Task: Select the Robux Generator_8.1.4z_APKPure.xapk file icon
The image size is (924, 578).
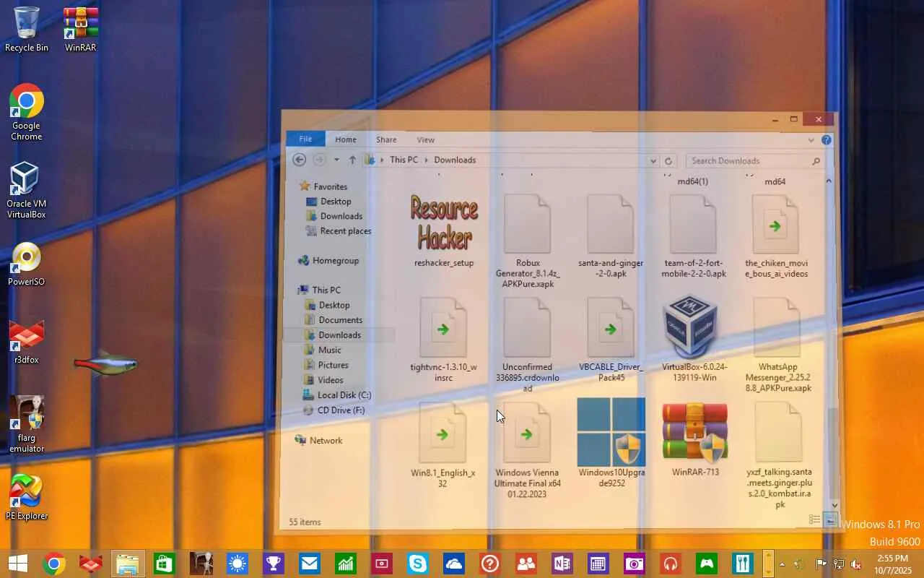Action: coord(528,223)
